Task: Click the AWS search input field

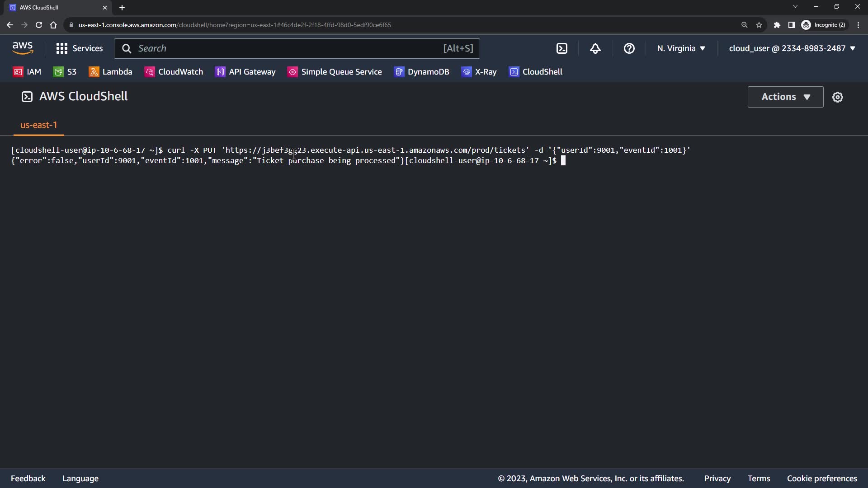Action: coord(289,48)
